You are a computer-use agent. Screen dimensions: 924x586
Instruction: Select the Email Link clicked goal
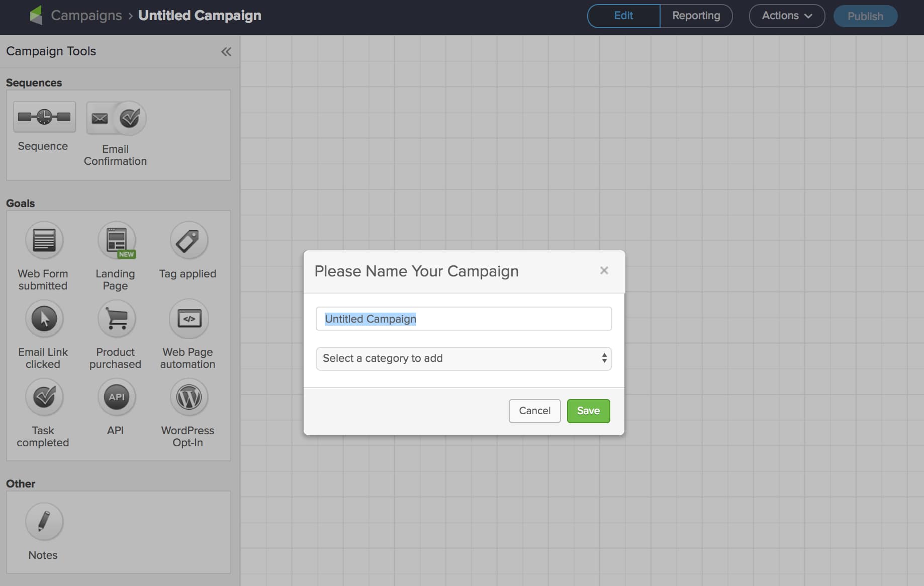pos(44,319)
